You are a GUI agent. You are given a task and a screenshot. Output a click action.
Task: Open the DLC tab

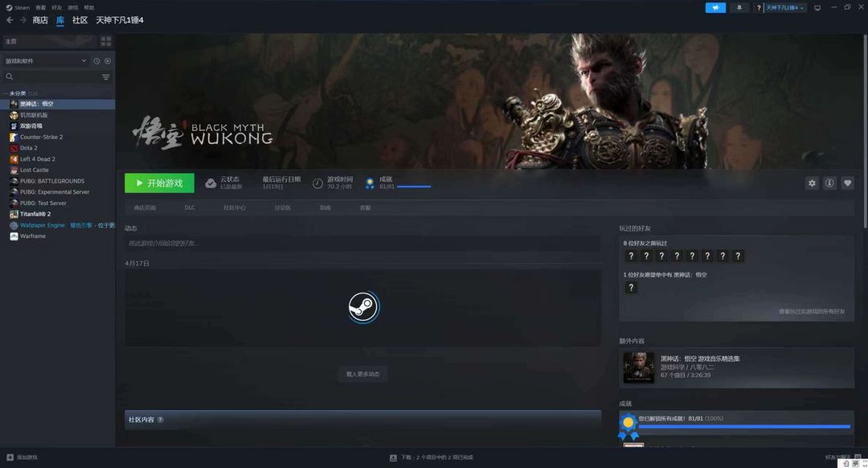pyautogui.click(x=190, y=207)
